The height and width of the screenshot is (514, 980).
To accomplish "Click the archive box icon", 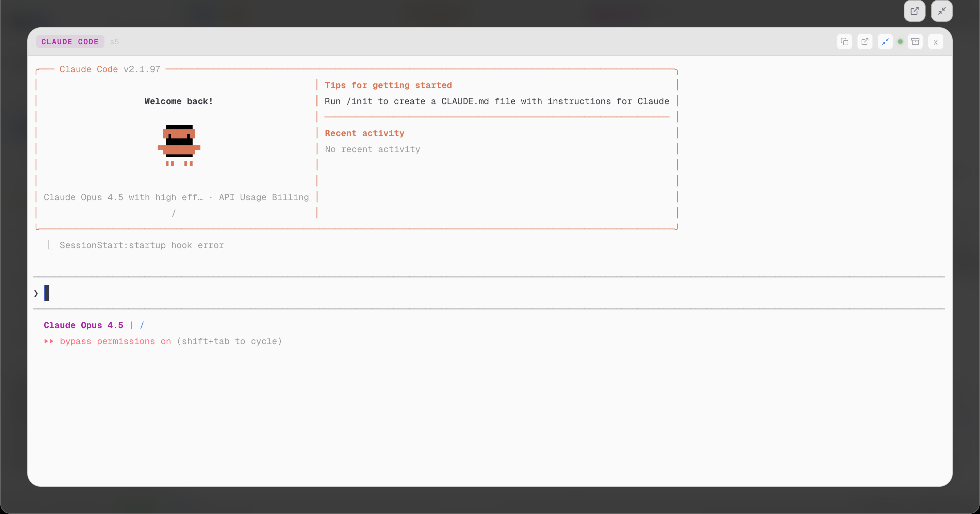I will click(x=915, y=42).
